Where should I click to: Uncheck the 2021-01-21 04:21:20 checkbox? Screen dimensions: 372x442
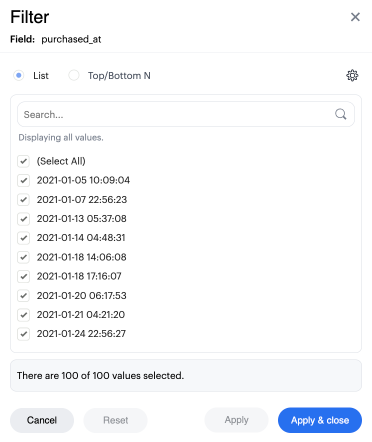tap(23, 315)
